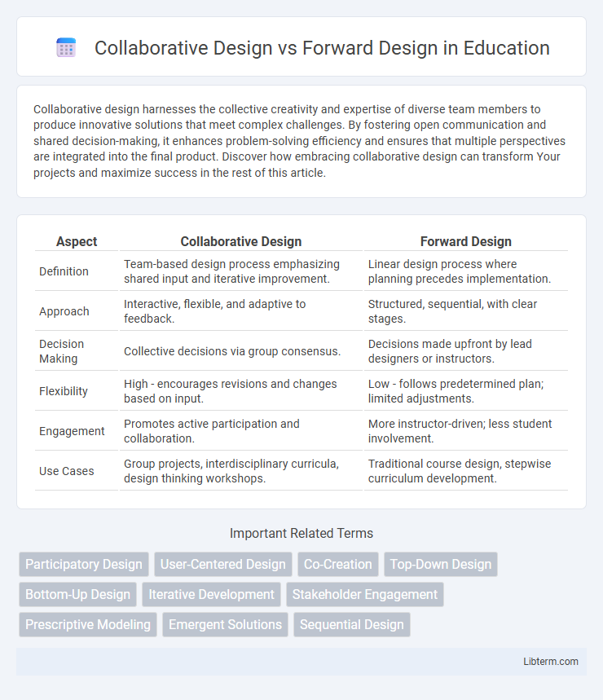Click the article title at page top
603x700 pixels.
(x=322, y=48)
